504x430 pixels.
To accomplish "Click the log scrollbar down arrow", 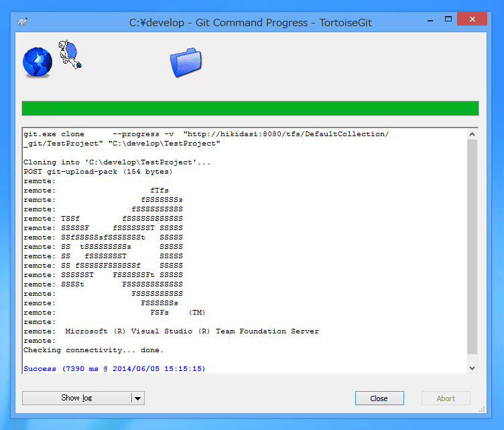I will (x=472, y=368).
